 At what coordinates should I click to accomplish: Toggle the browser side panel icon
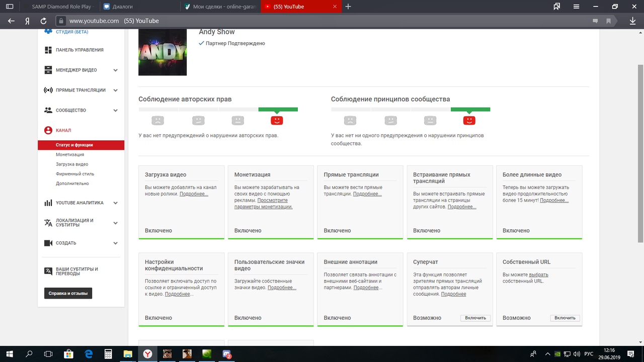pos(9,7)
